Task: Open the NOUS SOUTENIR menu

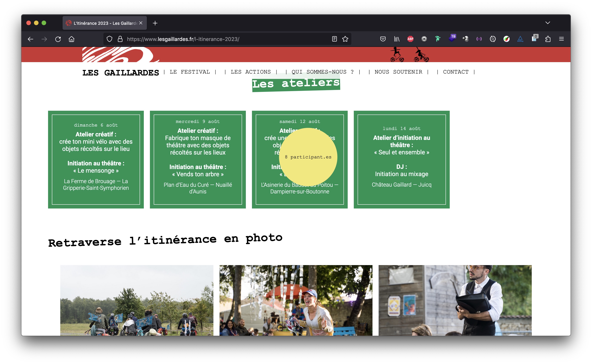Action: [398, 72]
